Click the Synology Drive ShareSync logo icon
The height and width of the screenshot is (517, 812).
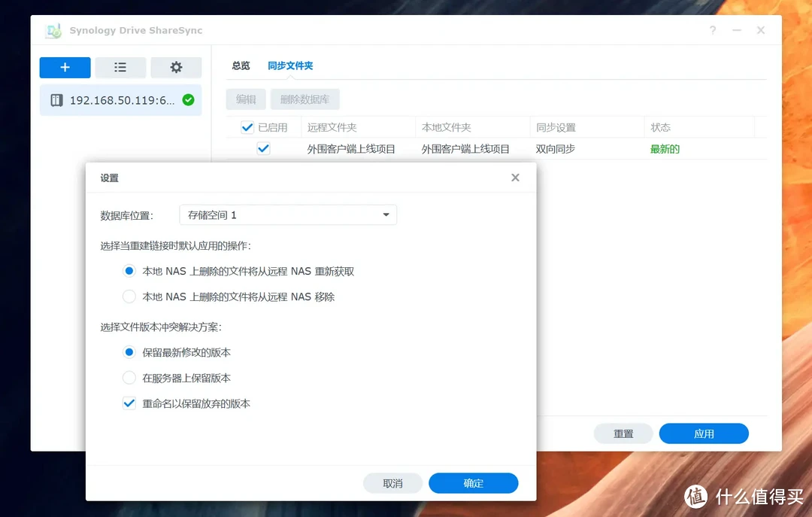52,30
